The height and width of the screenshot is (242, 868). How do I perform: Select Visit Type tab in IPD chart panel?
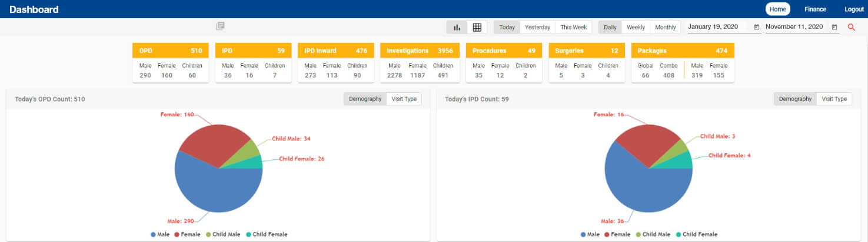(834, 99)
